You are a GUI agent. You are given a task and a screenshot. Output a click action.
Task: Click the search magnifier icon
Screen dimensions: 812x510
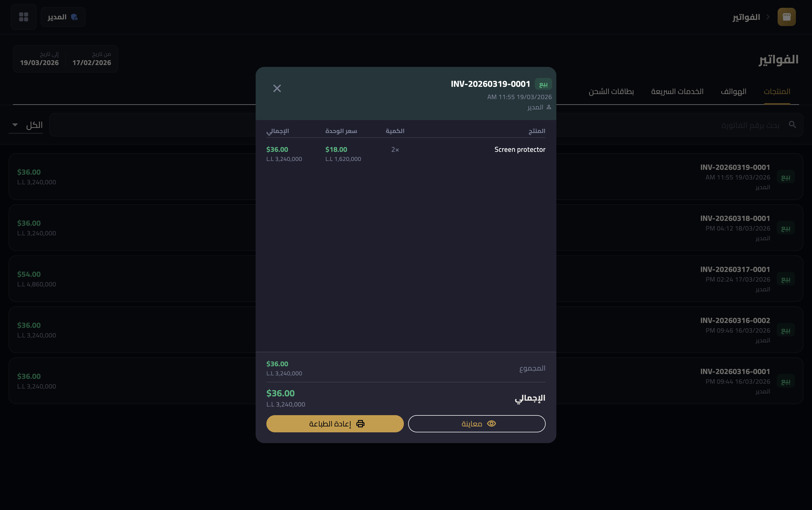(x=792, y=124)
